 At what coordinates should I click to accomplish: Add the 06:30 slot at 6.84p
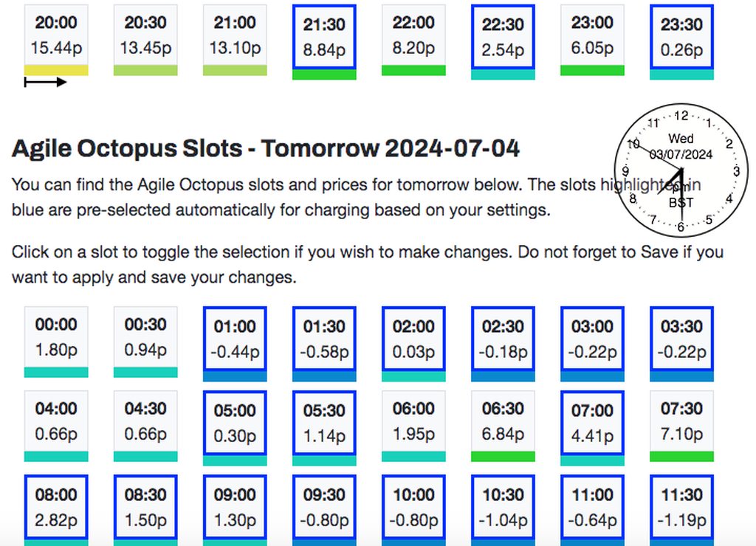click(x=503, y=421)
